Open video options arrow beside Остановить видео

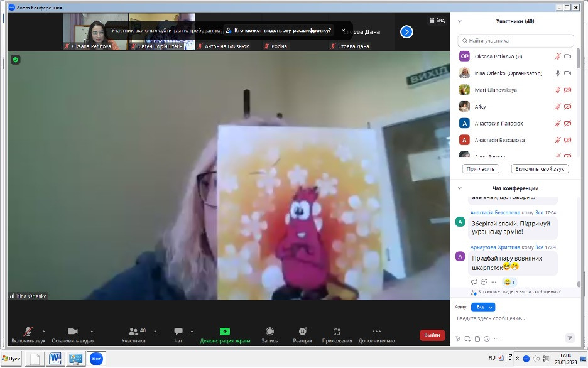pyautogui.click(x=92, y=332)
